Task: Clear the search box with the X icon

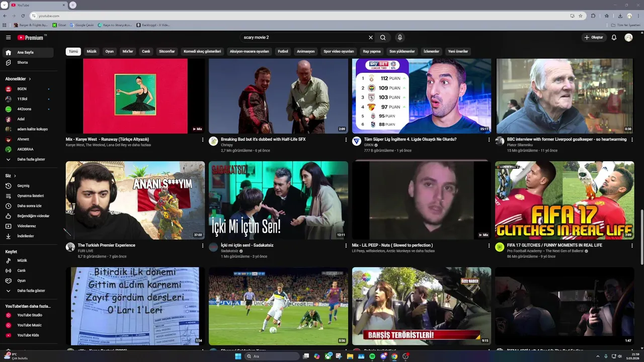Action: 371,38
